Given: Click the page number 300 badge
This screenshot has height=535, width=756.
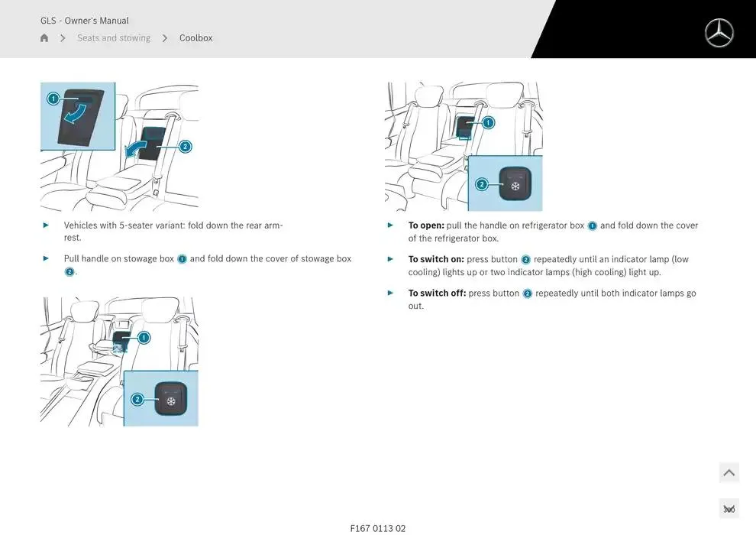Looking at the screenshot, I should pyautogui.click(x=729, y=509).
